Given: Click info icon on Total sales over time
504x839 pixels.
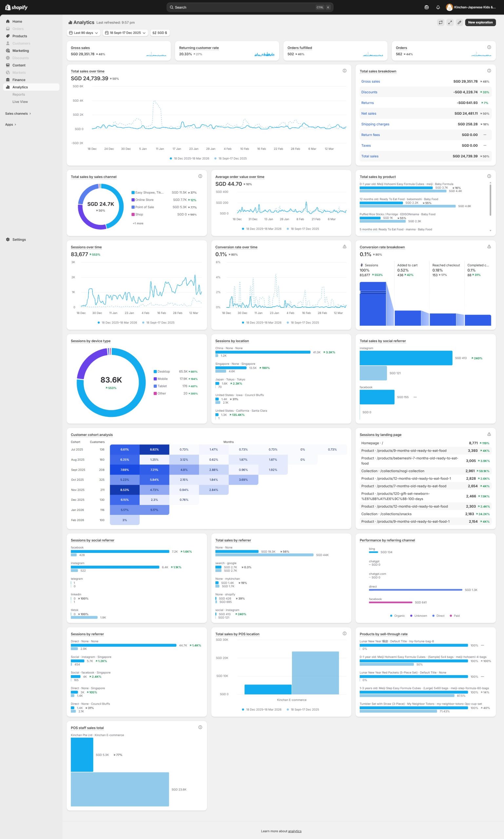Looking at the screenshot, I should pyautogui.click(x=344, y=71).
